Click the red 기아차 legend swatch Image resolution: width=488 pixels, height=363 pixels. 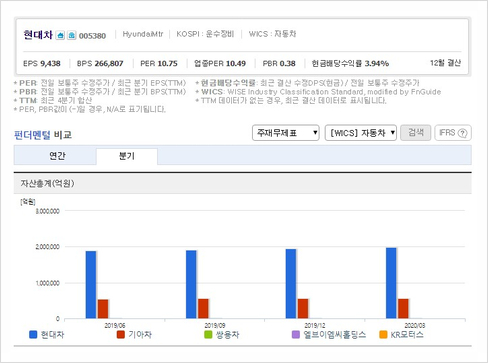(x=121, y=334)
